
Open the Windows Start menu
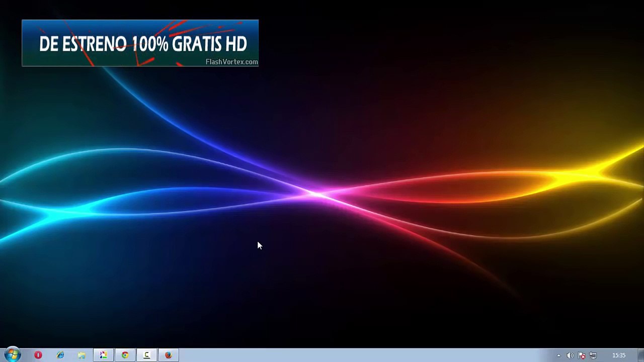click(x=12, y=355)
